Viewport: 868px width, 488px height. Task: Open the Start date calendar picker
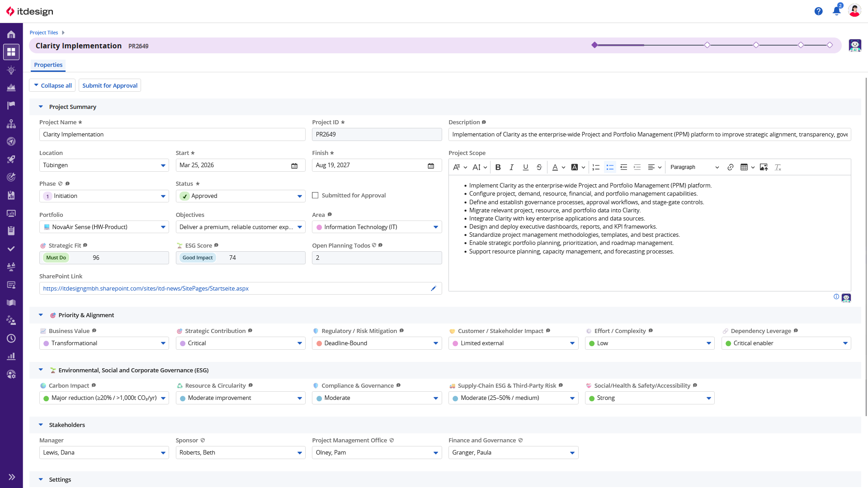(x=294, y=166)
